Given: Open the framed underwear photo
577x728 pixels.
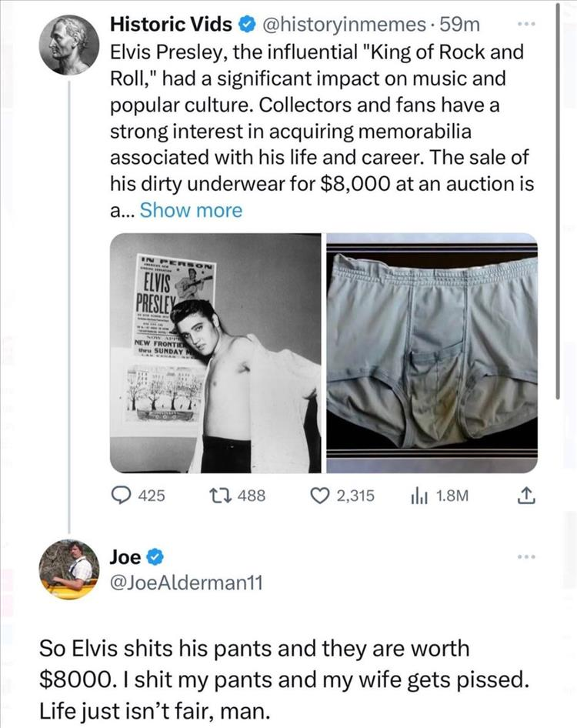Looking at the screenshot, I should click(432, 353).
